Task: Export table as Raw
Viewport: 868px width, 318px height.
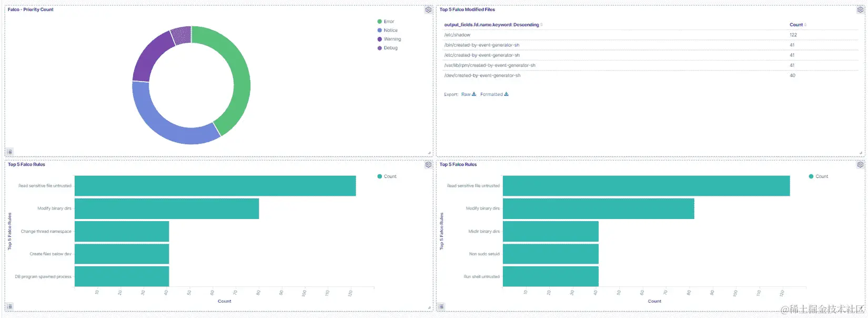Action: tap(468, 94)
